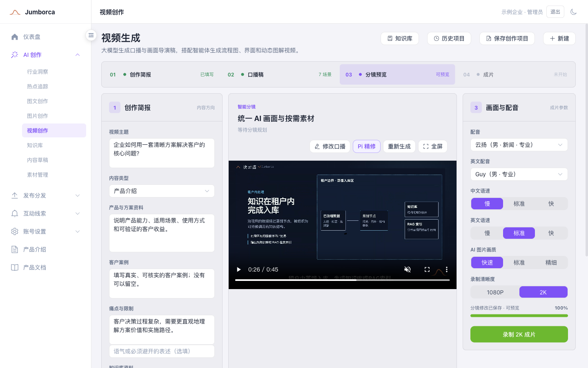Click the 客户案例 text field
588x368 pixels.
(x=162, y=283)
